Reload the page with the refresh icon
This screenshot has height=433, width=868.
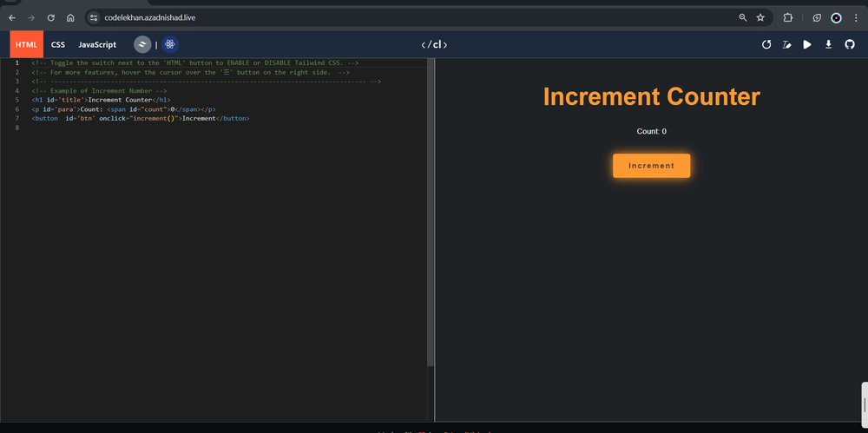pos(51,17)
